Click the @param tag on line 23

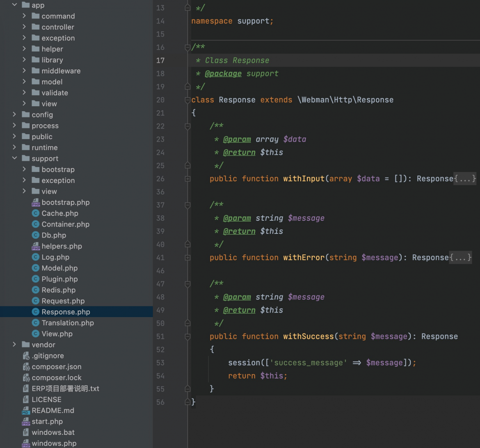(x=237, y=139)
